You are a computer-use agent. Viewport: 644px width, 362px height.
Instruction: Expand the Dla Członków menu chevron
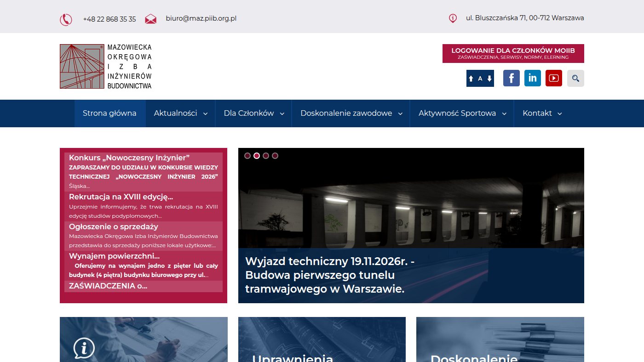click(x=282, y=113)
